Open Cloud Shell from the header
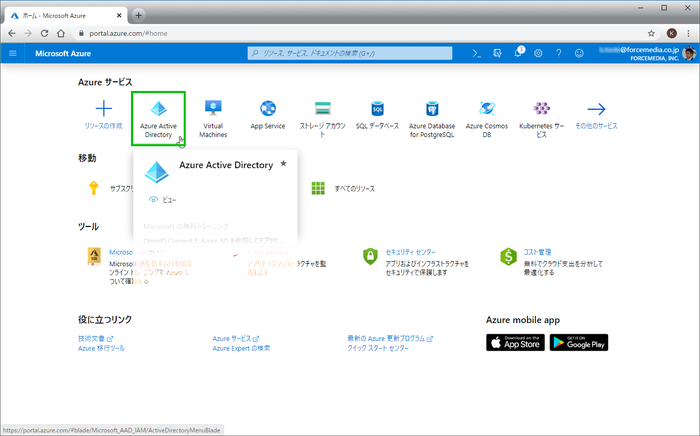700x436 pixels. (476, 54)
